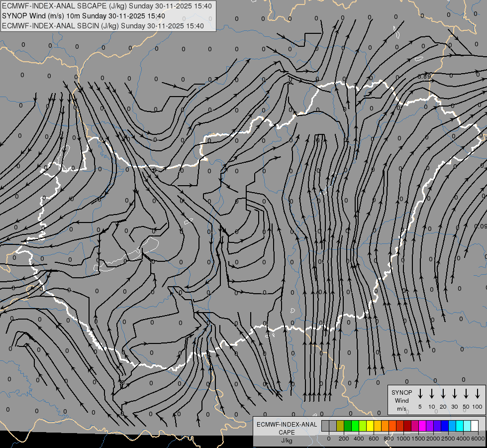Click the ECMWF-INDEX-ANAL SBCAPE title line
This screenshot has height=448, width=487.
[107, 6]
